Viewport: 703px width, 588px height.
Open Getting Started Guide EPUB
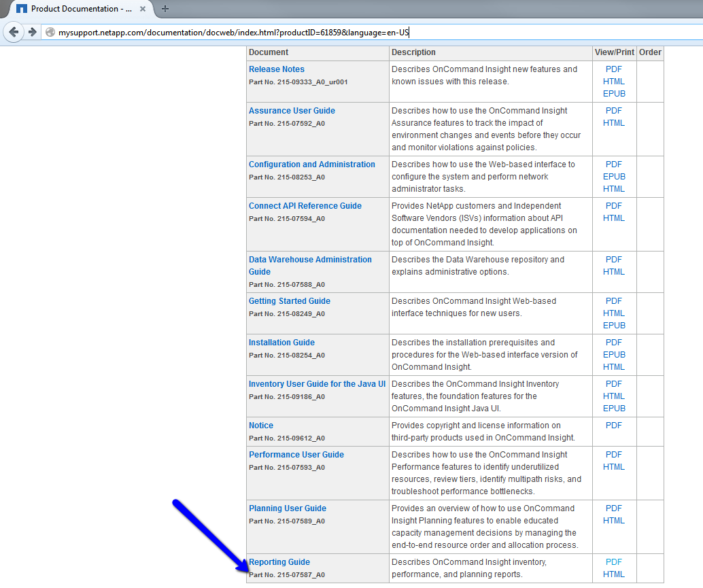tap(614, 326)
